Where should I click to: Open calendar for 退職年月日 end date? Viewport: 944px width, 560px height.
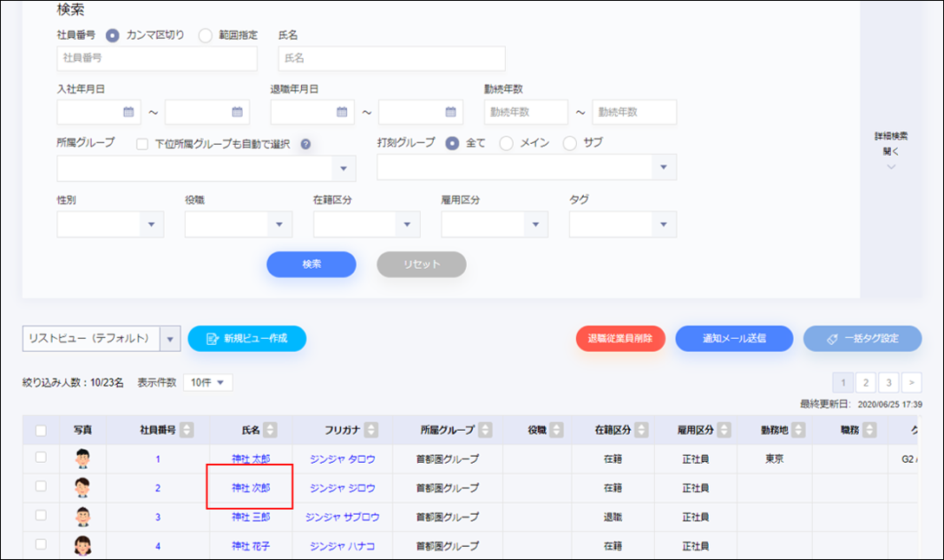tap(450, 112)
